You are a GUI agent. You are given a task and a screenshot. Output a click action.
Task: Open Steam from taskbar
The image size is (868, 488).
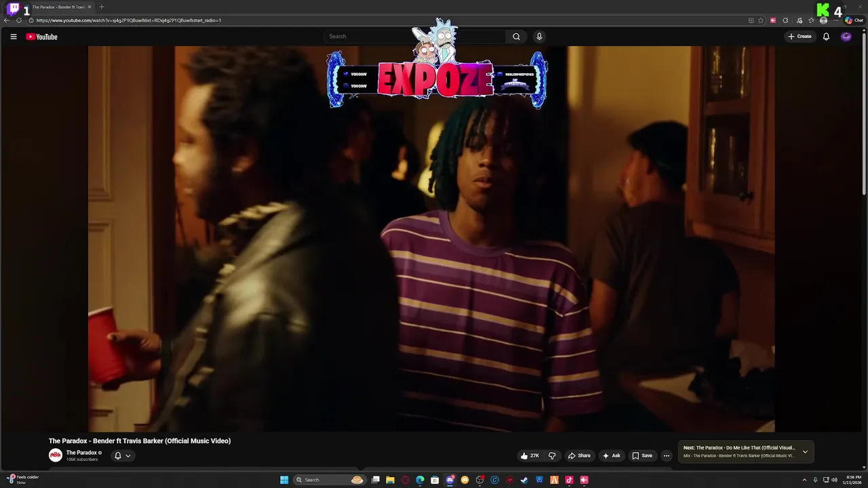click(x=524, y=480)
